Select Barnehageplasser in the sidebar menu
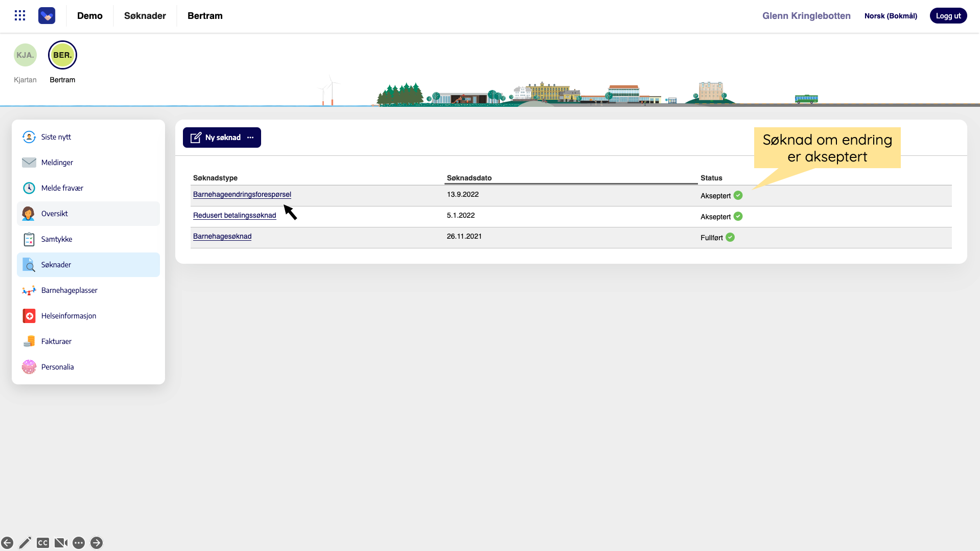Image resolution: width=980 pixels, height=551 pixels. coord(69,290)
